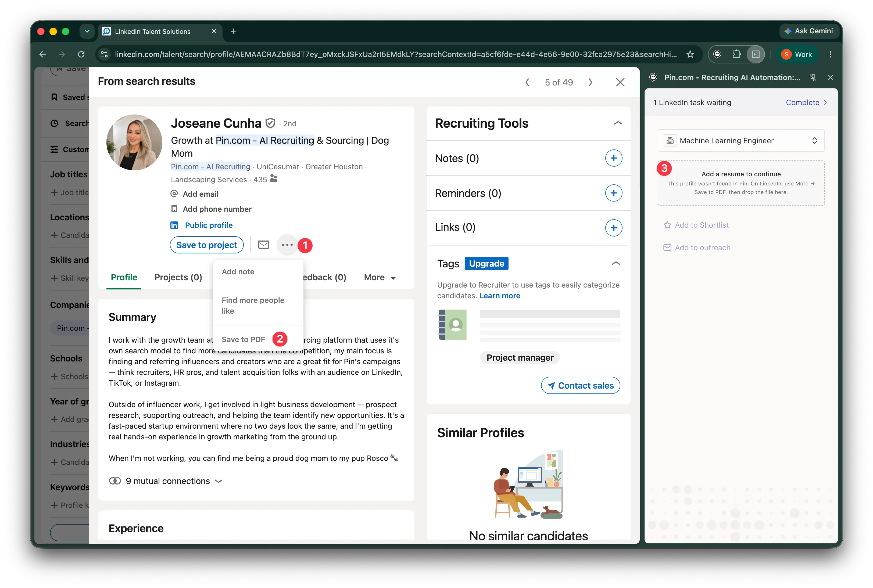Click the browser address bar URL

396,54
